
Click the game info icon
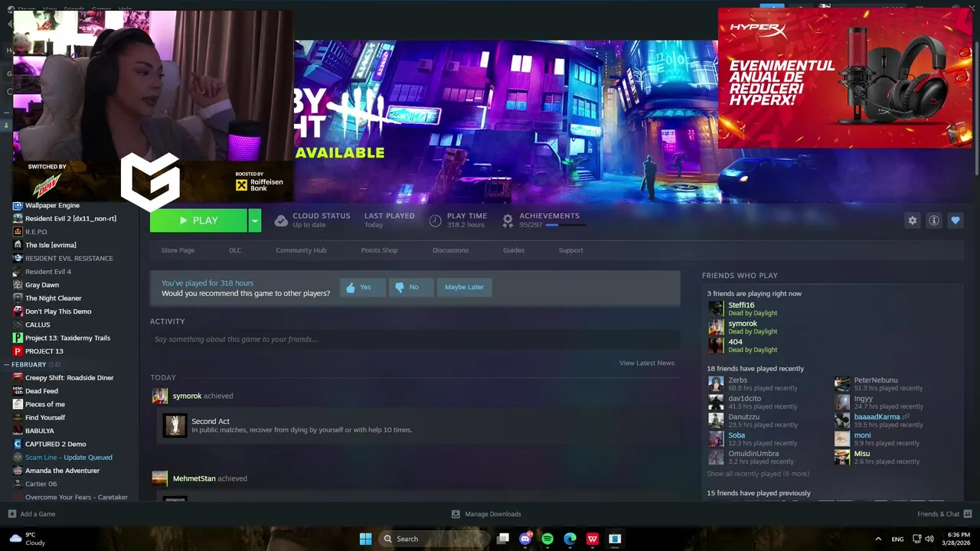point(933,220)
